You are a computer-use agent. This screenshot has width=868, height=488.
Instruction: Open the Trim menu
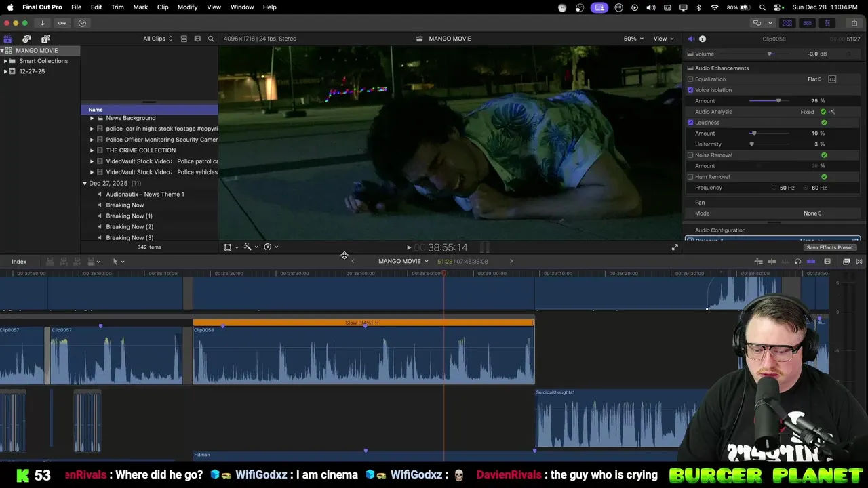tap(117, 7)
